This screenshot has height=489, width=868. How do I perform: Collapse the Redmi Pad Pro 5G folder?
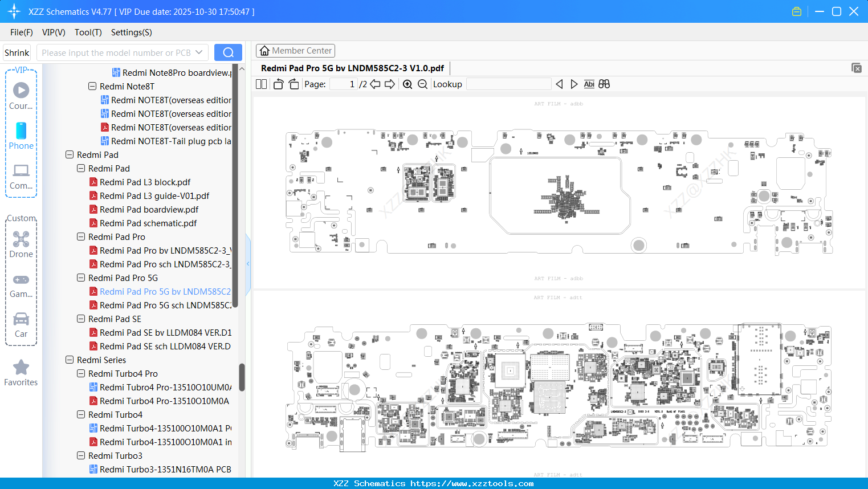pos(81,278)
